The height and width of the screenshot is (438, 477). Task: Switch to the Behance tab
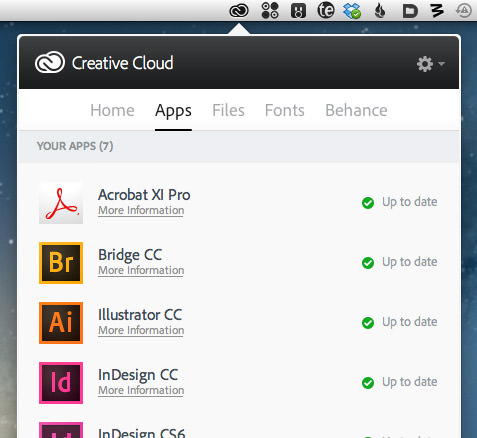pyautogui.click(x=356, y=110)
